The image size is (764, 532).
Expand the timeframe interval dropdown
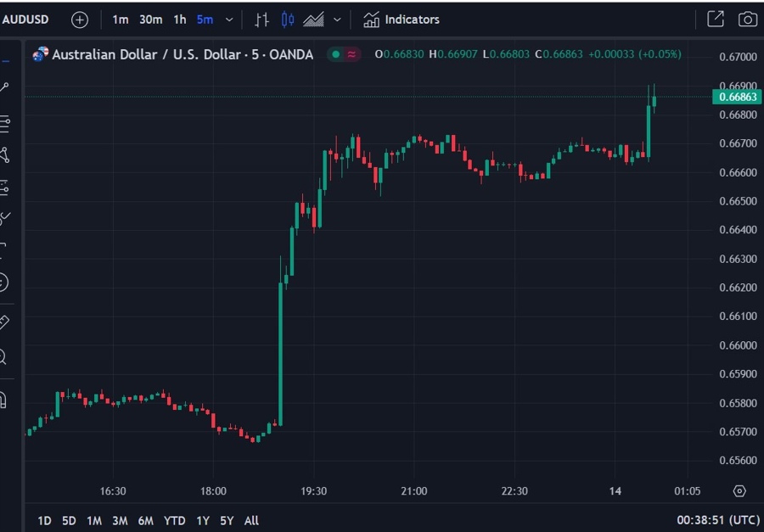(x=229, y=20)
